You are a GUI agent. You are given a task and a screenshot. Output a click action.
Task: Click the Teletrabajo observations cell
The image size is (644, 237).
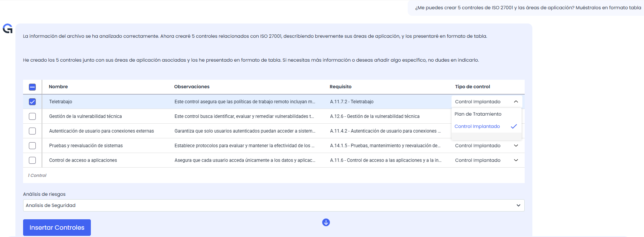click(x=244, y=102)
